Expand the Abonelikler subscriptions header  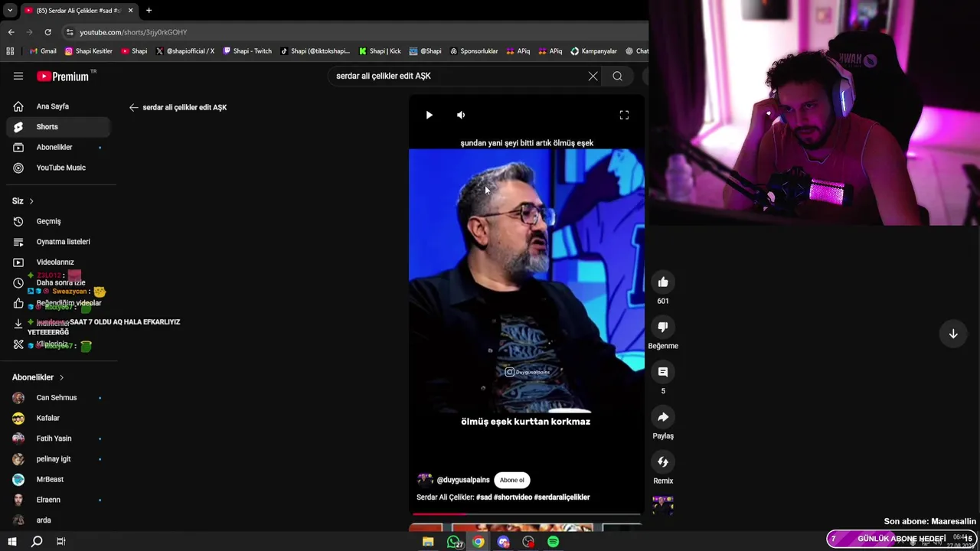click(38, 377)
